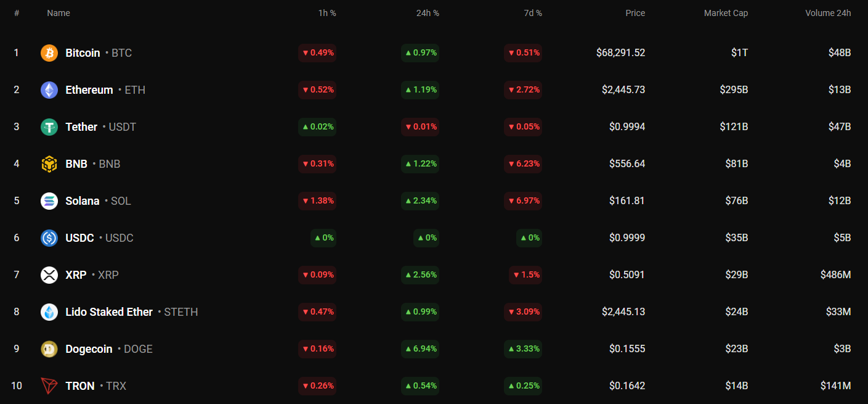
Task: Click the USDC coin icon
Action: click(x=49, y=238)
